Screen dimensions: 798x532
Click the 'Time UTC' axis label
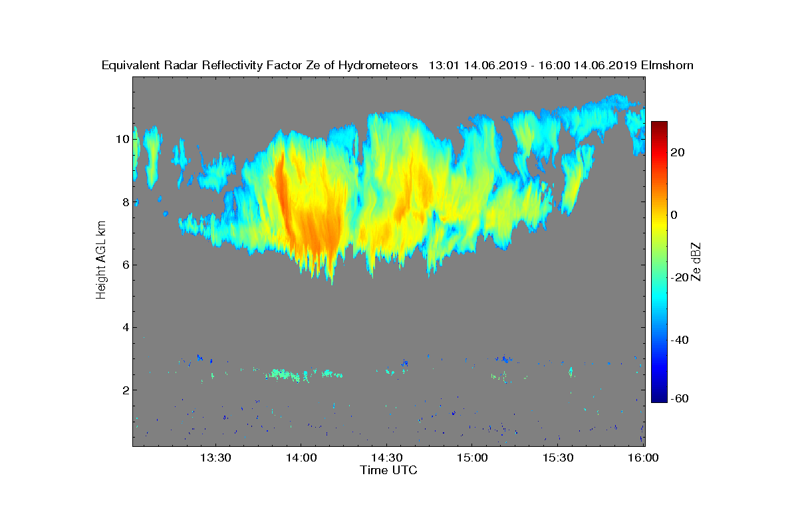click(389, 470)
